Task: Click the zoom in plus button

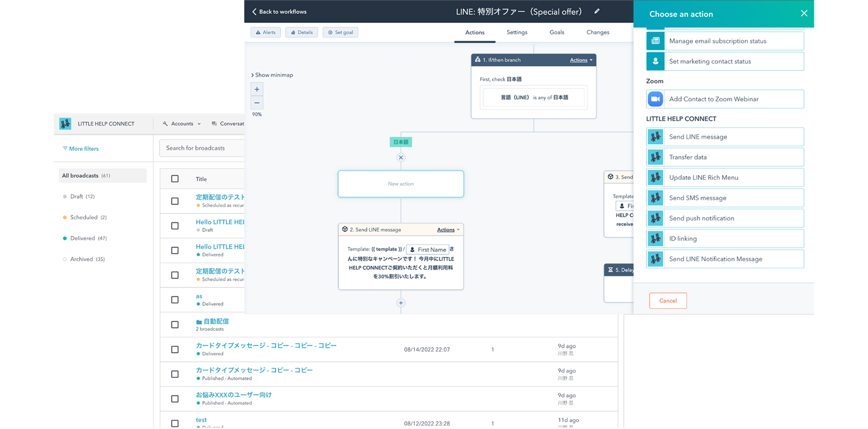Action: point(257,89)
